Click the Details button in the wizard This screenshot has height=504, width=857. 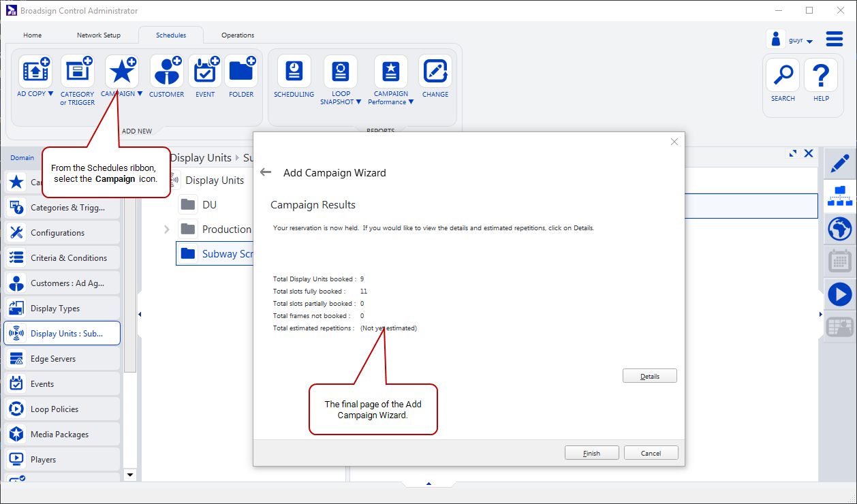650,376
